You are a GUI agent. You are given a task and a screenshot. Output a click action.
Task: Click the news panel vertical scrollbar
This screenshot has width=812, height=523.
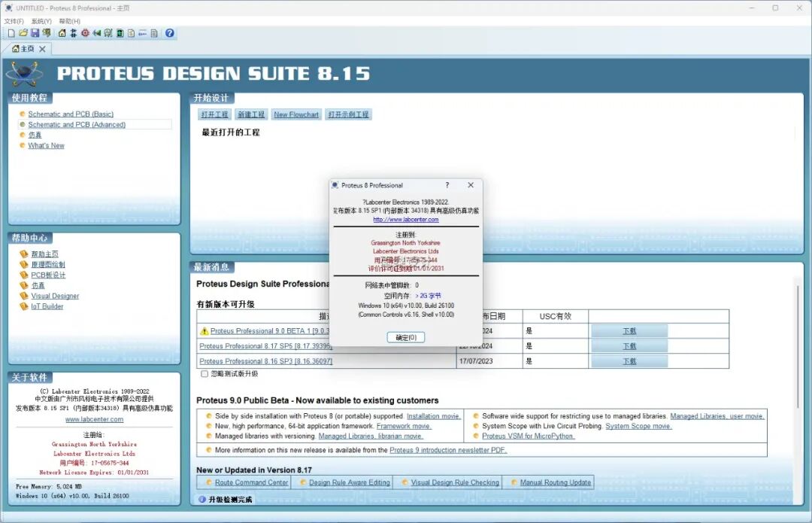[x=797, y=376]
